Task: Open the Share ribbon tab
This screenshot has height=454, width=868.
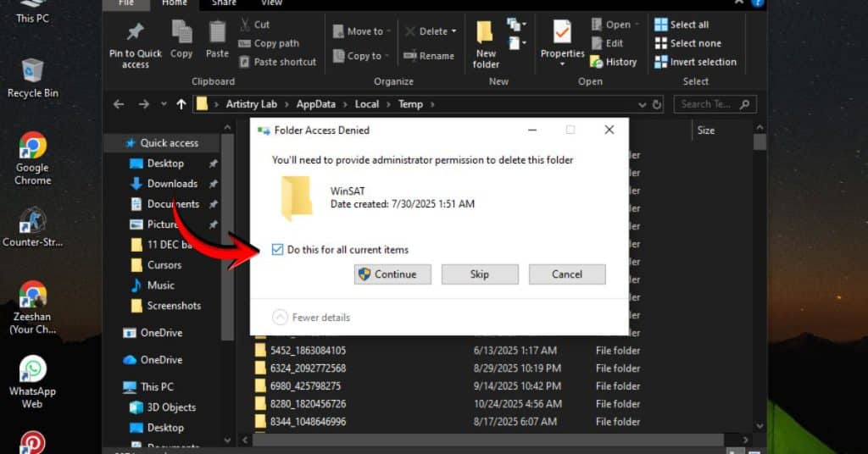Action: 224,3
